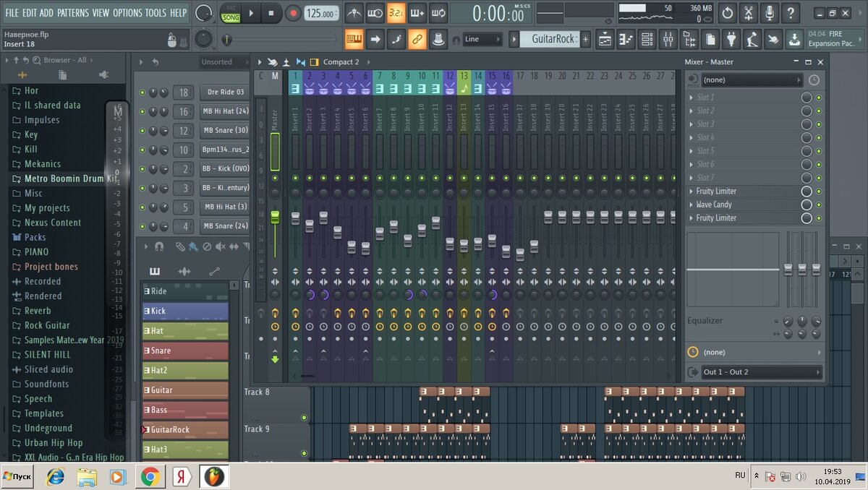Image resolution: width=868 pixels, height=490 pixels.
Task: Open the mixer view icon
Action: (669, 39)
